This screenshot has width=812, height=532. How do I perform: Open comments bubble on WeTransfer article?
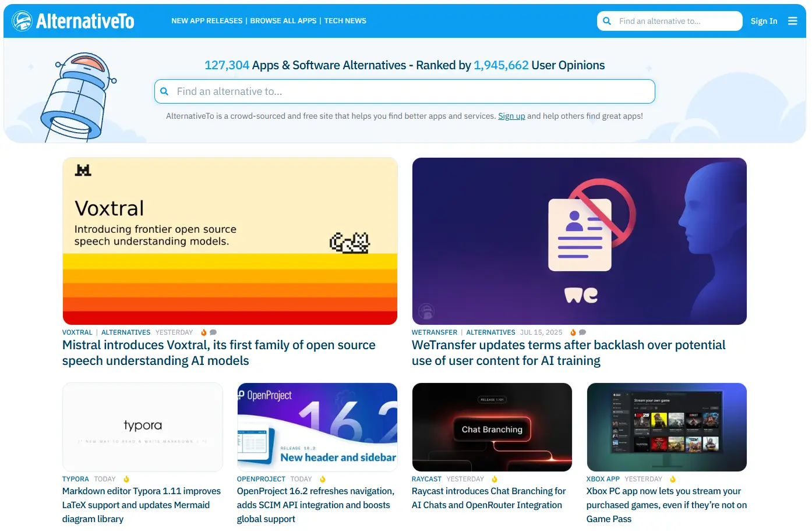click(582, 332)
